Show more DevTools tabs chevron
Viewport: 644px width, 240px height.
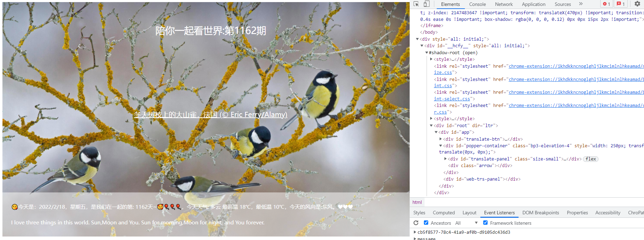581,4
